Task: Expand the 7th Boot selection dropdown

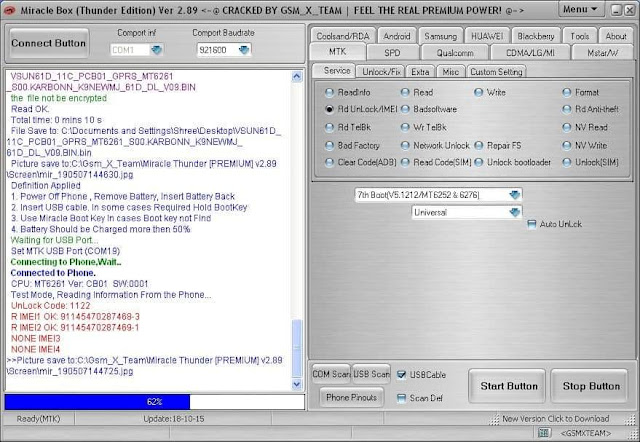Action: click(515, 195)
